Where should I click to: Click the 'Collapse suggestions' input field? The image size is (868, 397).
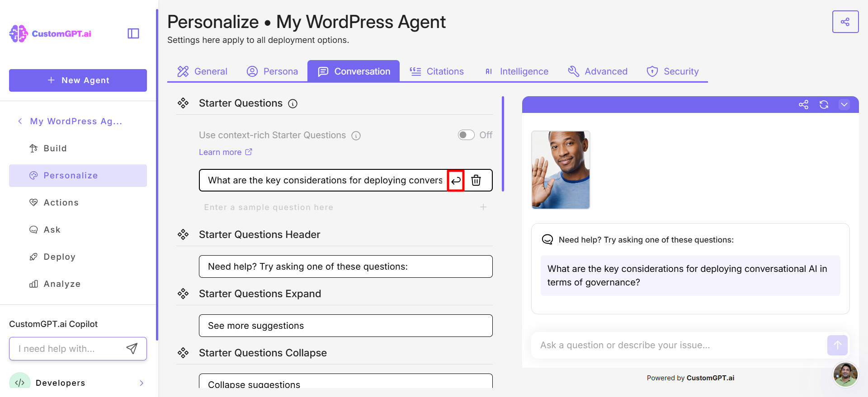[x=346, y=381]
